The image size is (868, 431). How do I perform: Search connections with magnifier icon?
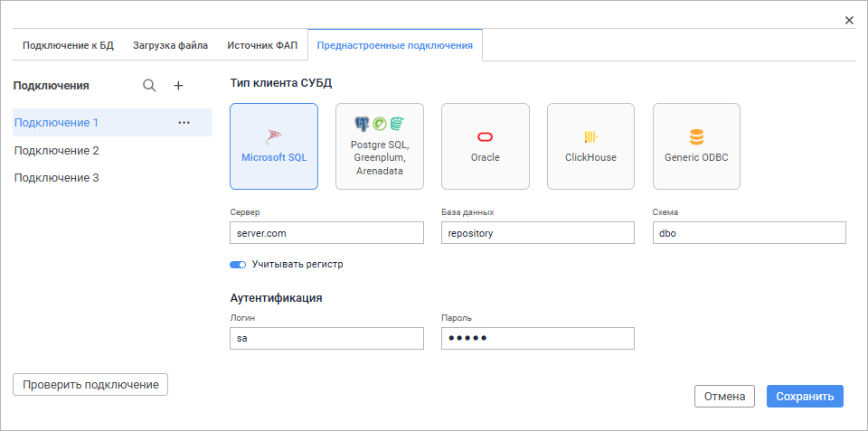149,86
